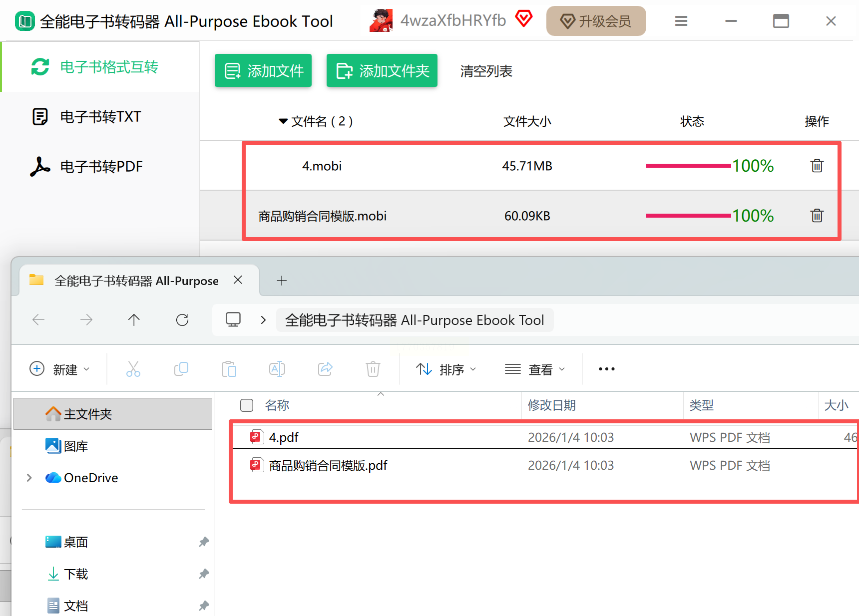Go forward in the Explorer window
Viewport: 859px width, 616px height.
(x=86, y=319)
